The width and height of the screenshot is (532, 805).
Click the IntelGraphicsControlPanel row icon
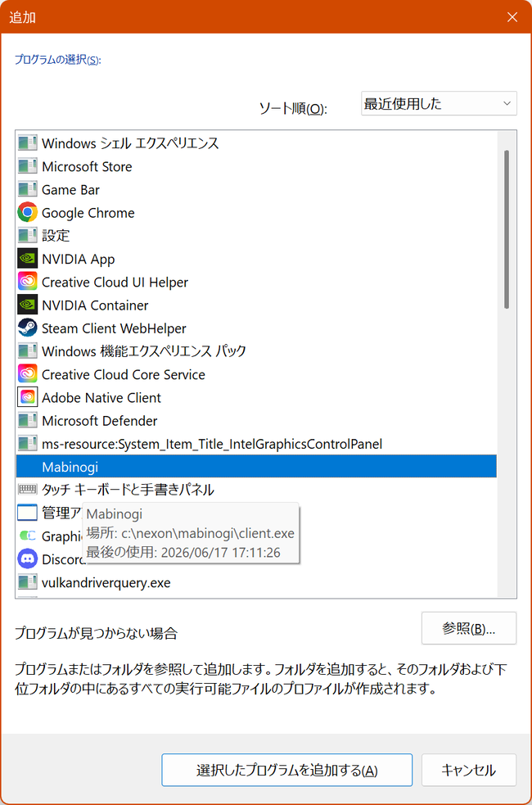pos(27,443)
